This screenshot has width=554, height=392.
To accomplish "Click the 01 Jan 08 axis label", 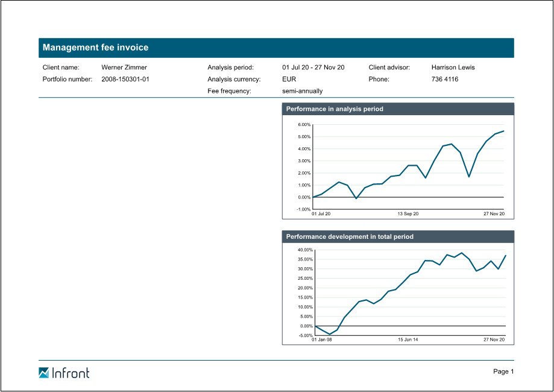I will (321, 340).
